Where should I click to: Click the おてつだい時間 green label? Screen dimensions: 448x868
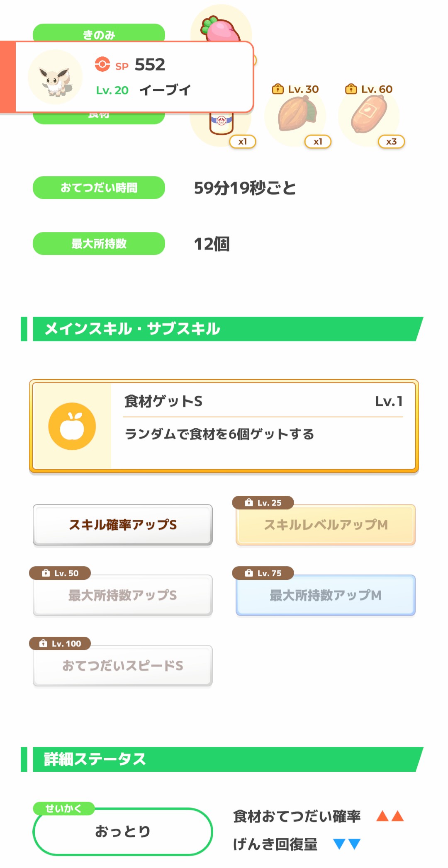[x=99, y=188]
